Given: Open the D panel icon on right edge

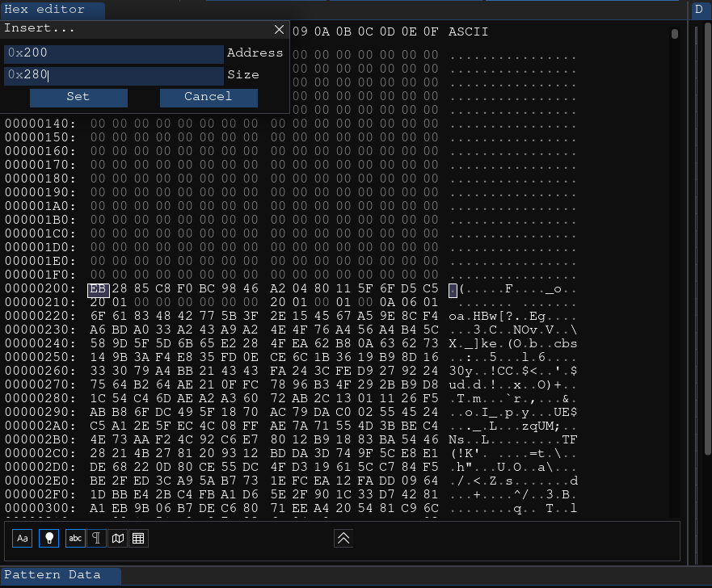Looking at the screenshot, I should click(x=698, y=10).
